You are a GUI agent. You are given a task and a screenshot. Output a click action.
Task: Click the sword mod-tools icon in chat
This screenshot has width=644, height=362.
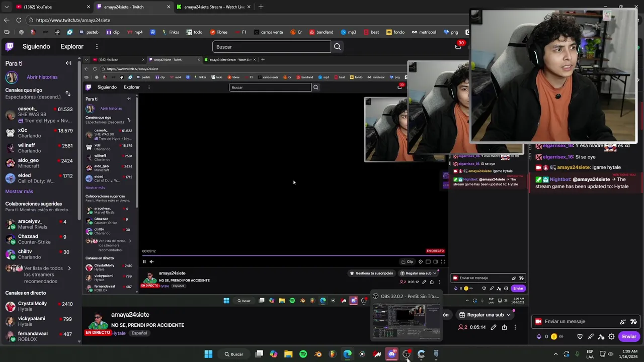coord(590,337)
